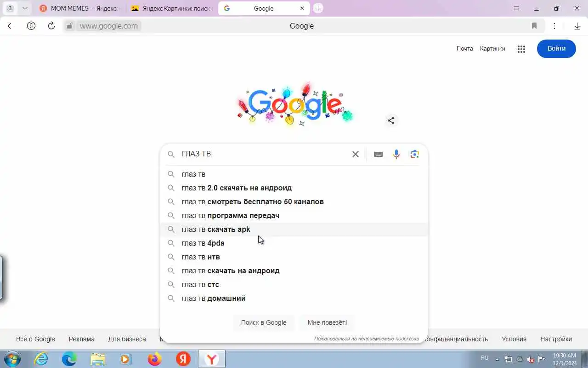The image size is (588, 368).
Task: Open the browser downloads arrow icon
Action: tap(577, 26)
